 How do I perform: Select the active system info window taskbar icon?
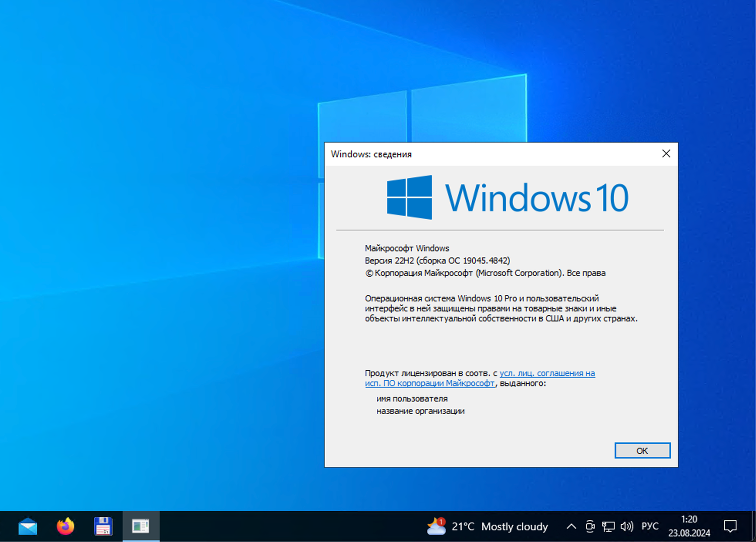pos(141,526)
